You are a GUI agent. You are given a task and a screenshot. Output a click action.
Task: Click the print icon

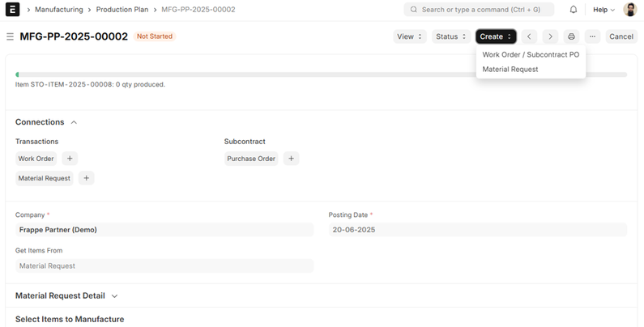572,36
